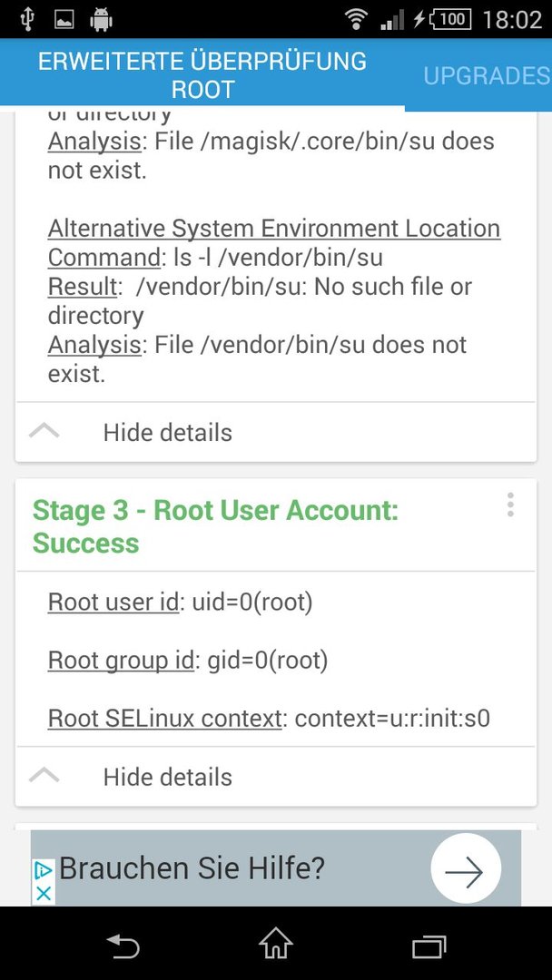Viewport: 552px width, 980px height.
Task: Tap the USB connection status icon
Action: point(26,19)
